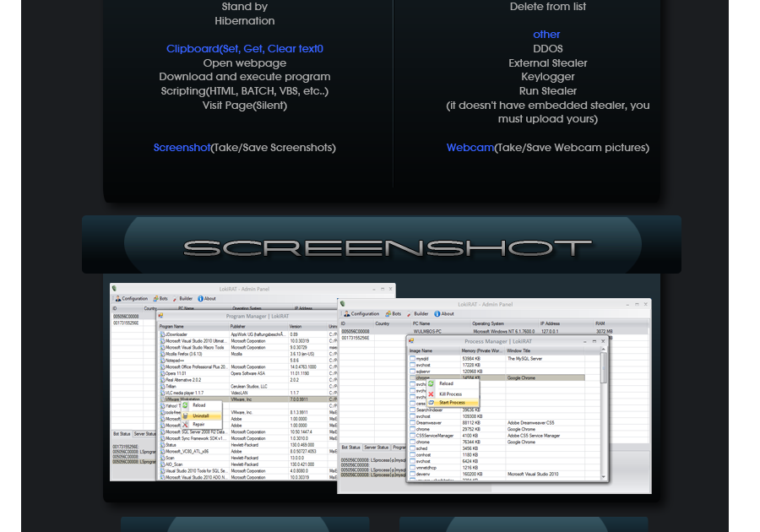Screen dimensions: 760x532
Task: Click Process Manager scrollbar up arrow
Action: tap(604, 350)
